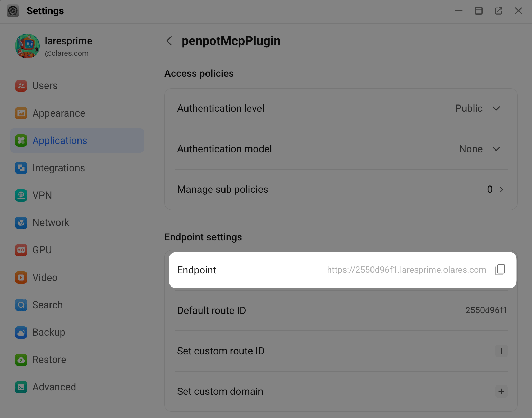Click the Endpoint label
Image resolution: width=532 pixels, height=418 pixels.
coord(196,270)
